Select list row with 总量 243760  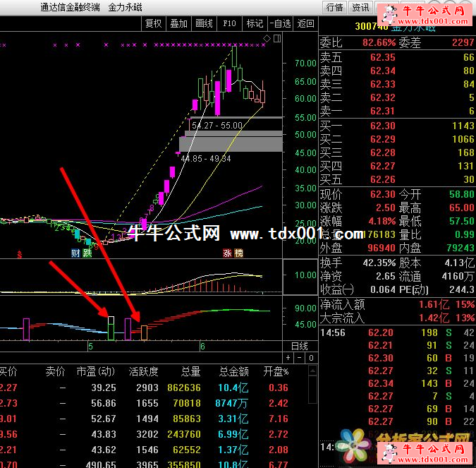[144, 434]
